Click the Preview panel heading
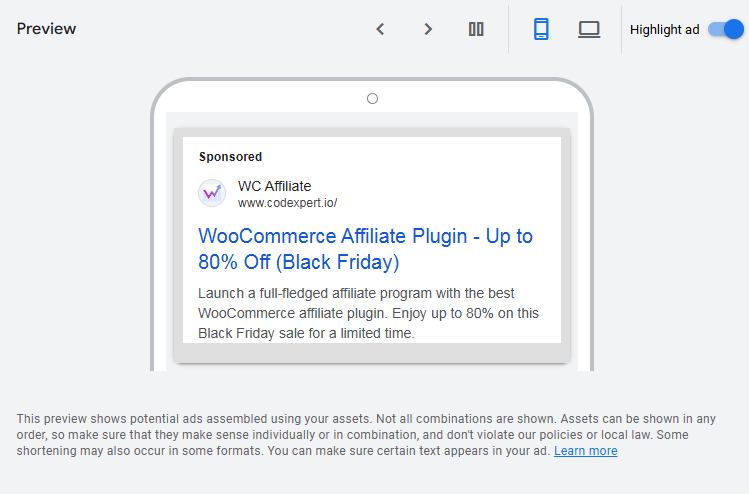749x494 pixels. point(46,29)
